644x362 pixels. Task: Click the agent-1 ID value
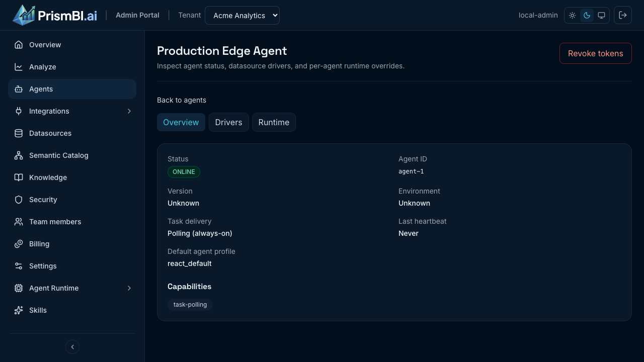[x=411, y=171]
